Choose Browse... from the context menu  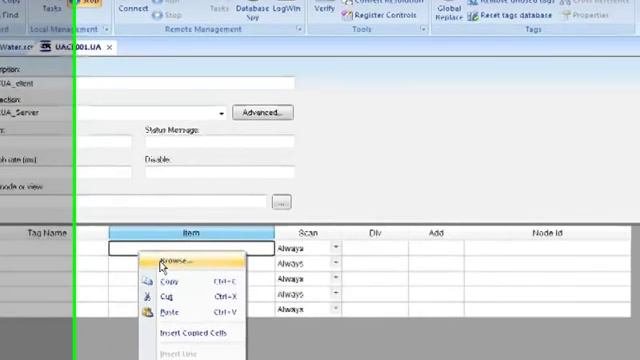pyautogui.click(x=193, y=261)
